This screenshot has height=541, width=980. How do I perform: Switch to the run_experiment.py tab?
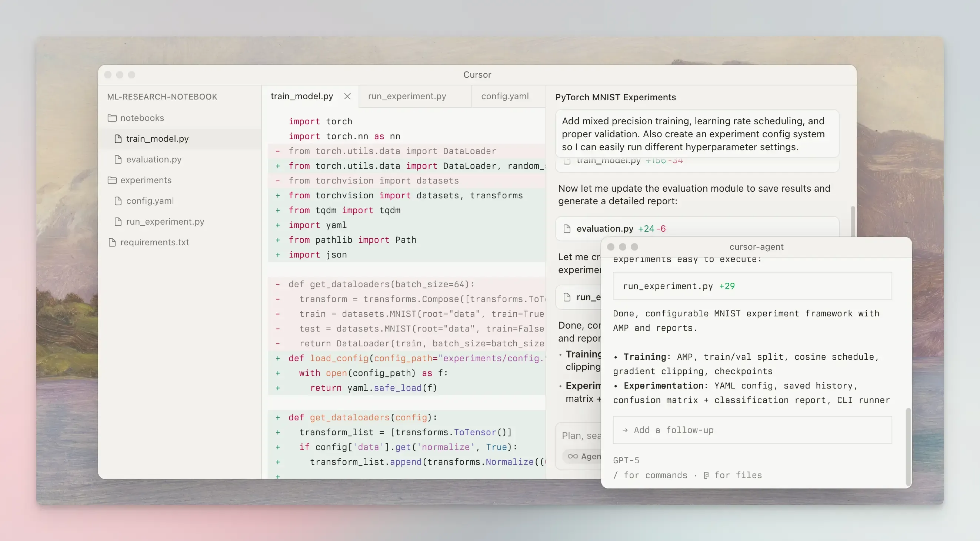(x=407, y=96)
